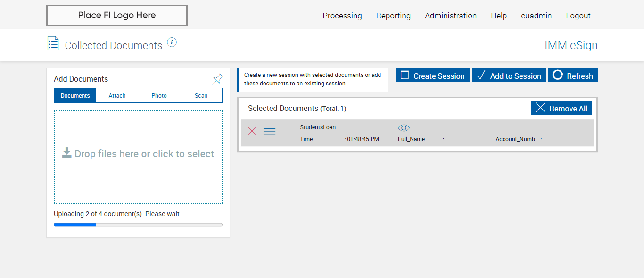Preview StudentsLoan using the eye icon
Screen dimensions: 644x278
(x=404, y=128)
